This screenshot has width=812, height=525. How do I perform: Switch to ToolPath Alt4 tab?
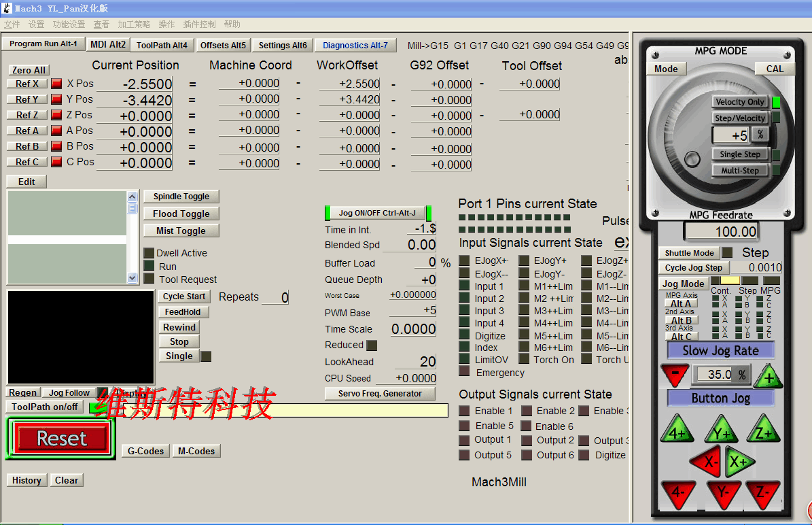point(162,45)
